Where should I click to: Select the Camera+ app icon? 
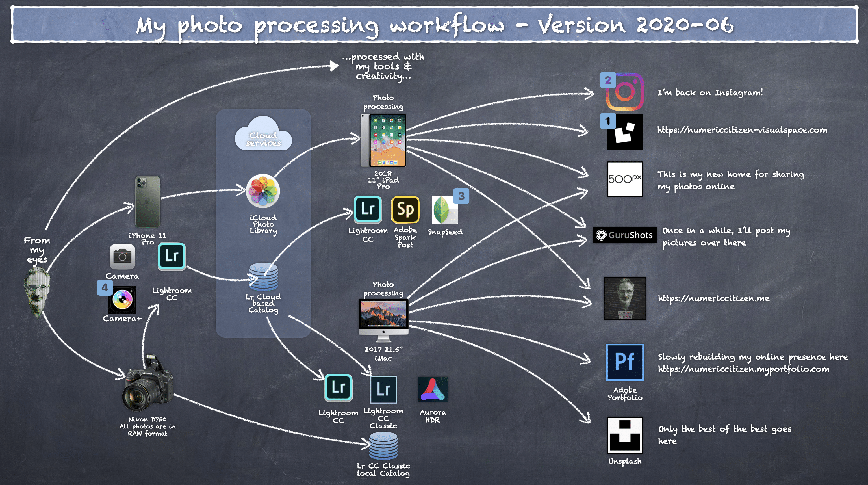[x=122, y=300]
